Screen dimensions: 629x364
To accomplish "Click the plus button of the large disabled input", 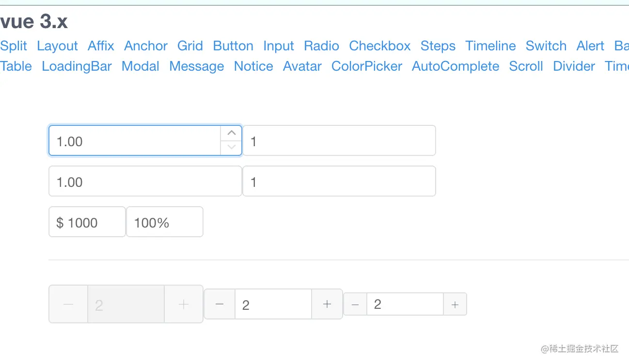I will point(184,304).
